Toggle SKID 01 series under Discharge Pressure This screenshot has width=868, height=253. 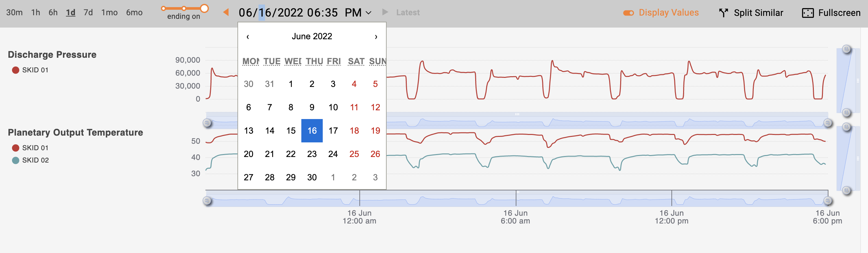[16, 70]
